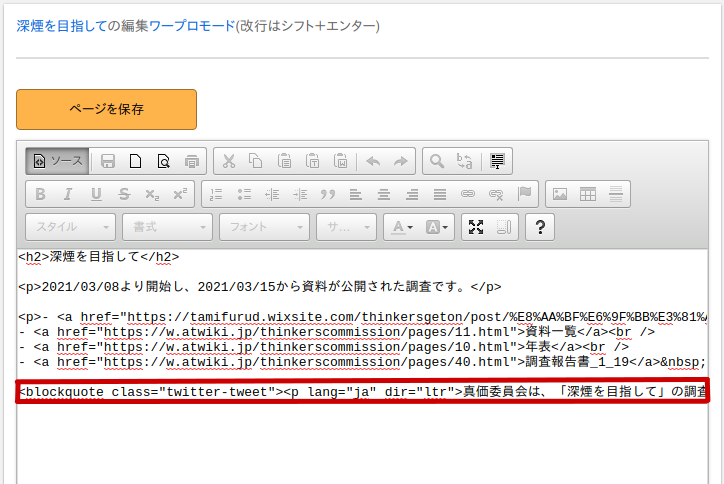Click the Decrease Indent icon
The height and width of the screenshot is (484, 724).
(x=272, y=194)
